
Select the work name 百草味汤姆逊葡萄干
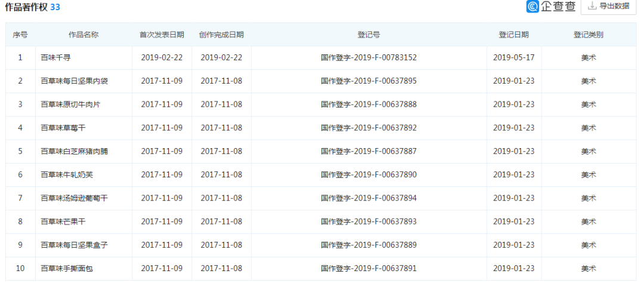point(75,198)
